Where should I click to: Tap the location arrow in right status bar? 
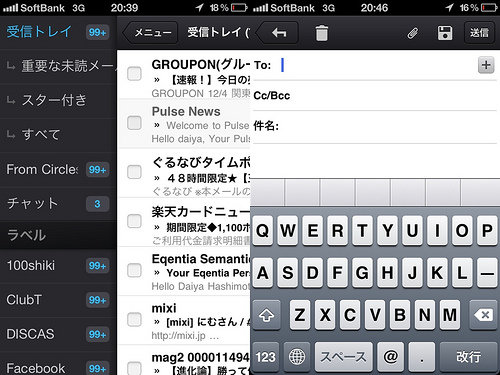click(449, 7)
